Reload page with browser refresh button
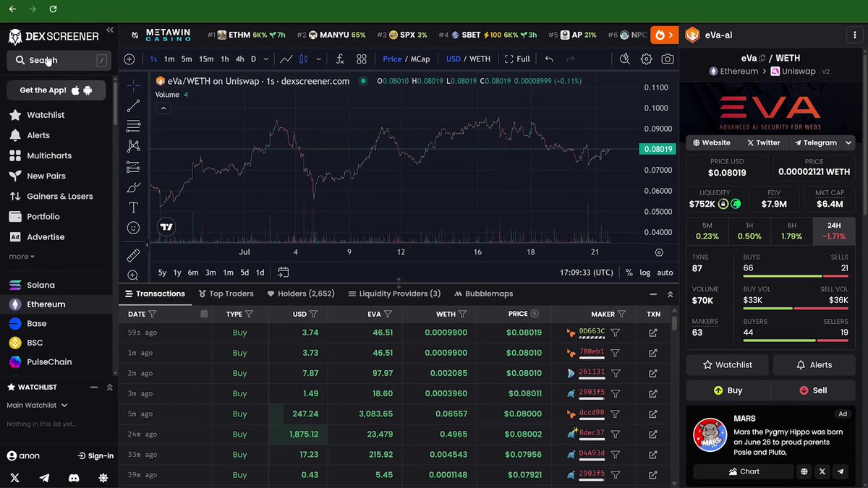This screenshot has height=488, width=868. 53,10
